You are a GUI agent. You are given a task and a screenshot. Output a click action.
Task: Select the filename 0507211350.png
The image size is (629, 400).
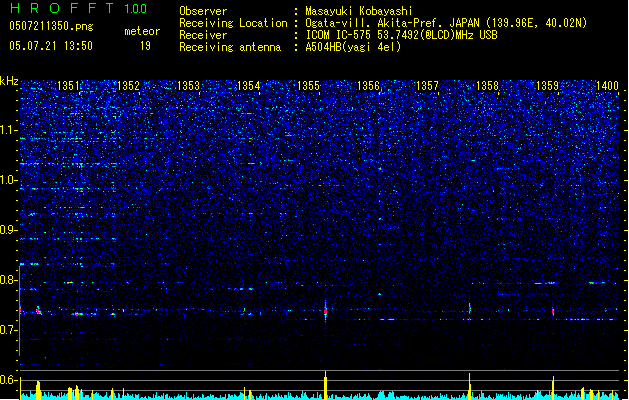51,26
